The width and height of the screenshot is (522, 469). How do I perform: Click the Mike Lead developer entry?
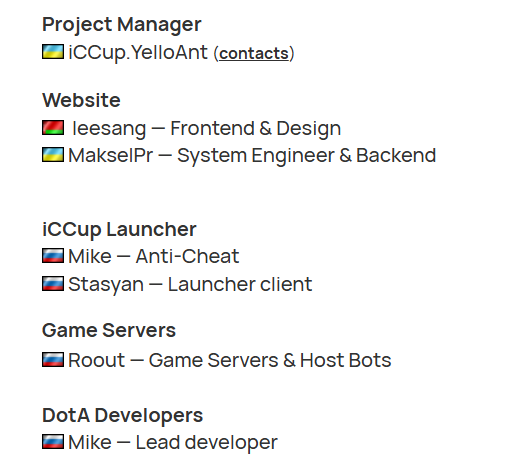(x=173, y=443)
